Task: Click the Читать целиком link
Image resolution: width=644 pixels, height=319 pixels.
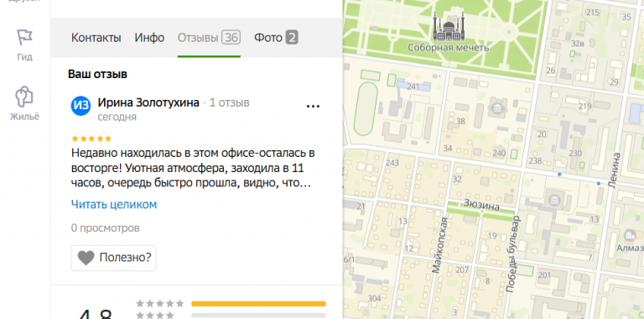Action: (x=114, y=204)
